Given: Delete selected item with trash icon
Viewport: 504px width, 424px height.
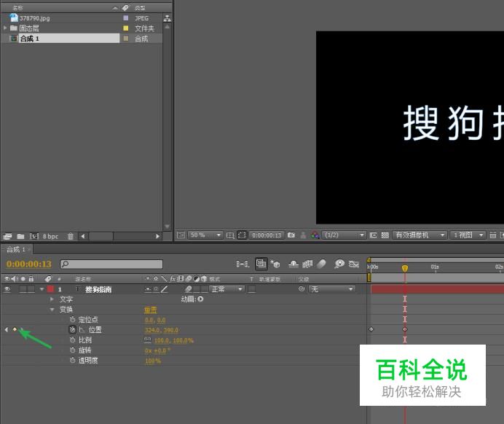Looking at the screenshot, I should pyautogui.click(x=71, y=237).
